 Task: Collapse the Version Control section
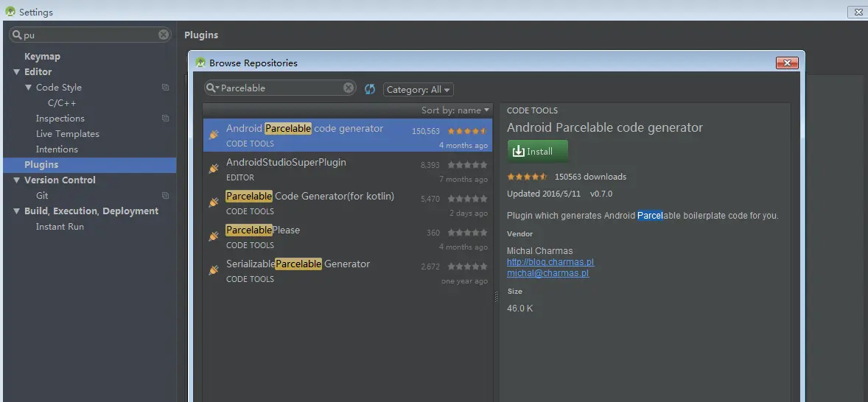17,180
